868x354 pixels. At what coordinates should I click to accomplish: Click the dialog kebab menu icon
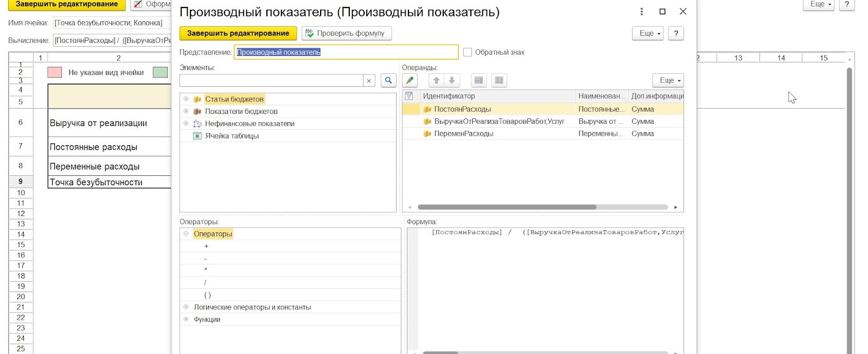tap(642, 11)
